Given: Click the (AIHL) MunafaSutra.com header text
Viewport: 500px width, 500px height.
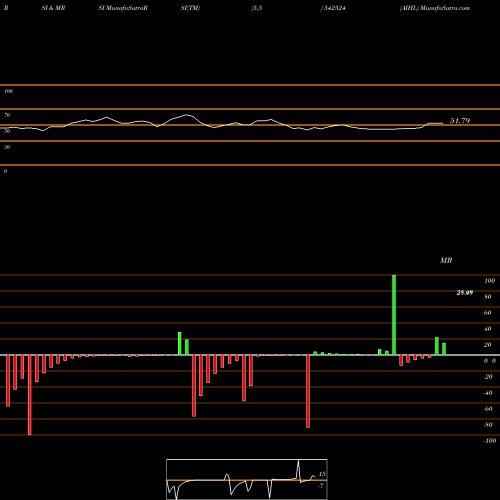Looking at the screenshot, I should (435, 8).
